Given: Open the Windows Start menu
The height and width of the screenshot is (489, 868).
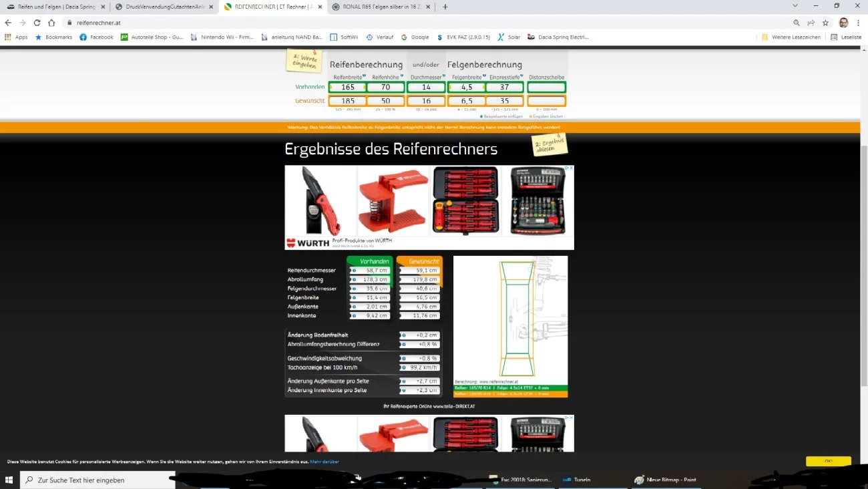Looking at the screenshot, I should pyautogui.click(x=9, y=480).
